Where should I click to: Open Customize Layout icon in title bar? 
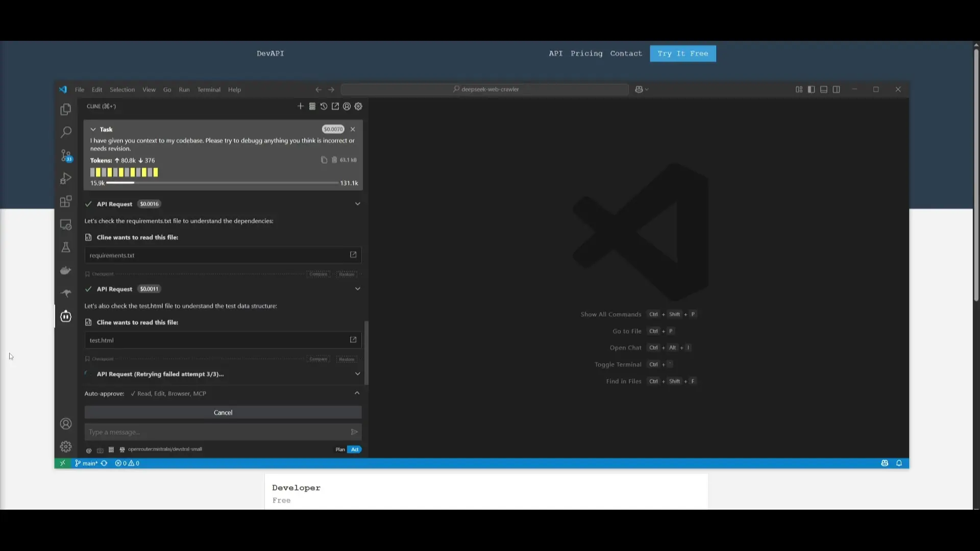click(x=799, y=90)
